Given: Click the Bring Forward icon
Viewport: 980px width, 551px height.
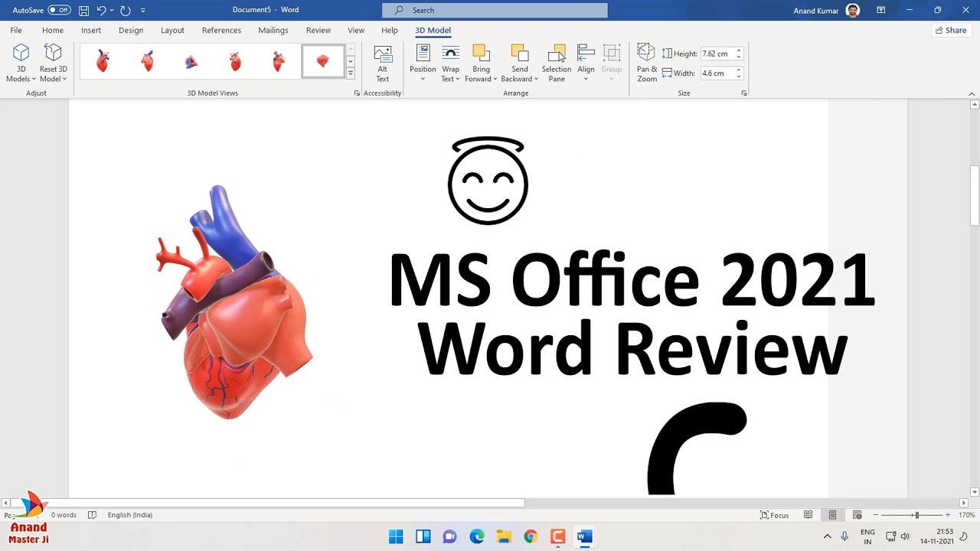Looking at the screenshot, I should coord(481,53).
